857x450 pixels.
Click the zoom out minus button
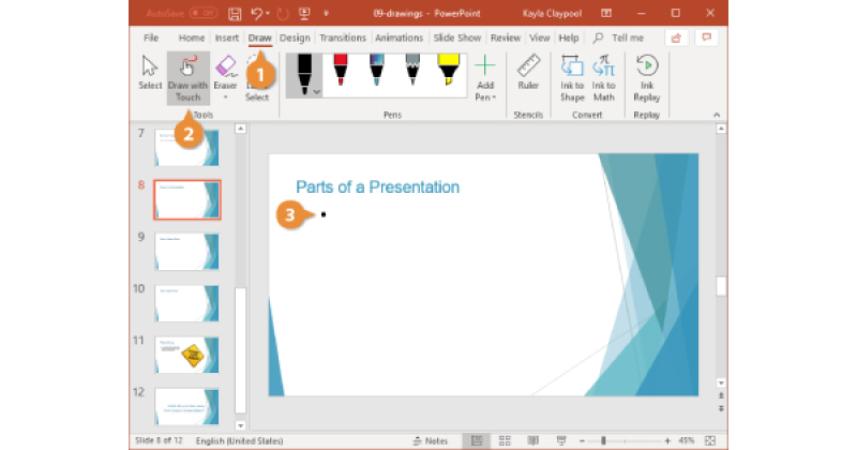click(x=582, y=441)
